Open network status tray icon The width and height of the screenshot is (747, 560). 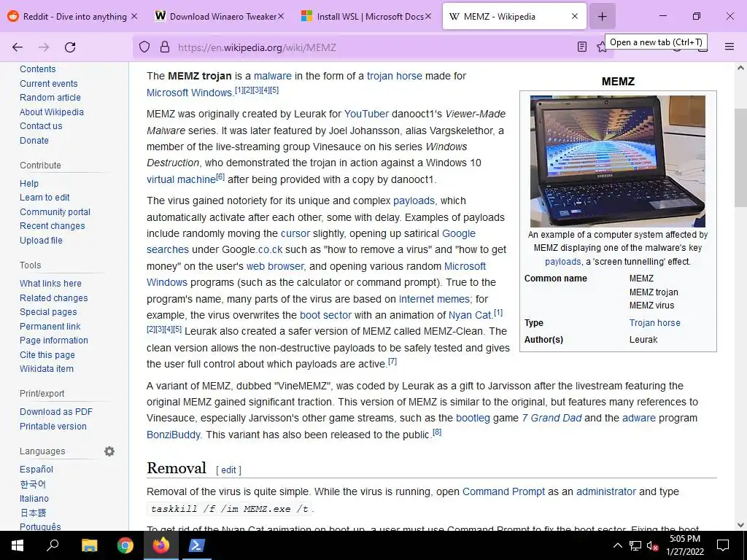[635, 545]
